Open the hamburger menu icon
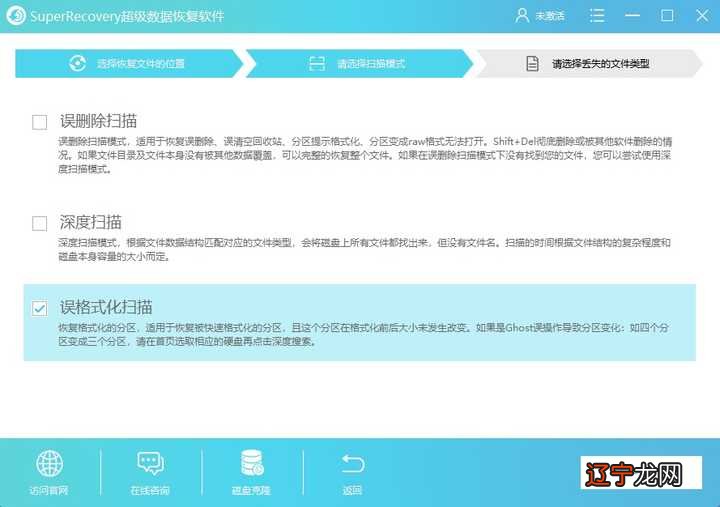The height and width of the screenshot is (507, 720). [x=597, y=16]
